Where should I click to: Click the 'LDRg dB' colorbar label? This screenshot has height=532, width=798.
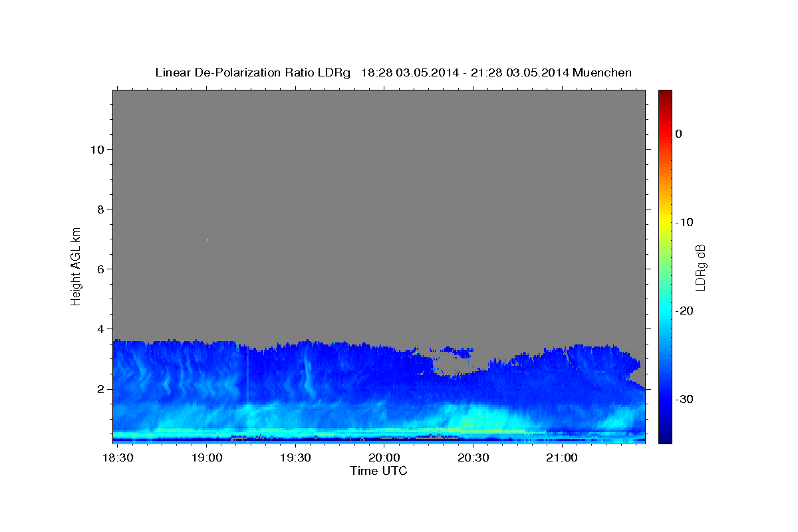(x=700, y=267)
